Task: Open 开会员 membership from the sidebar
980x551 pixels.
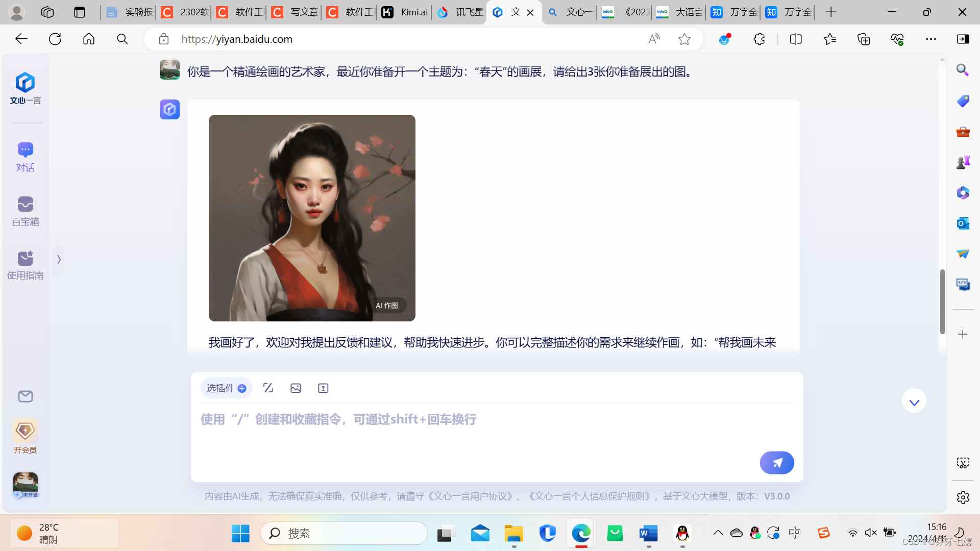Action: [x=25, y=437]
